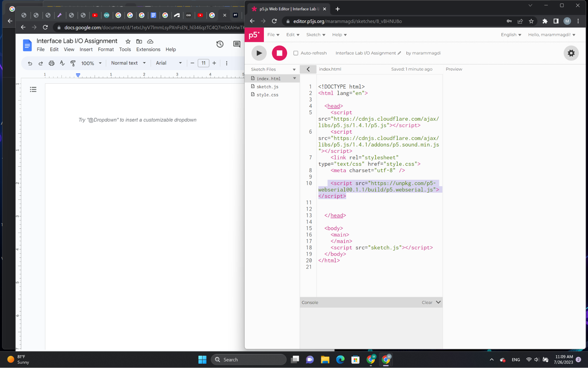Share this page icon in address bar
The image size is (588, 368).
[520, 21]
